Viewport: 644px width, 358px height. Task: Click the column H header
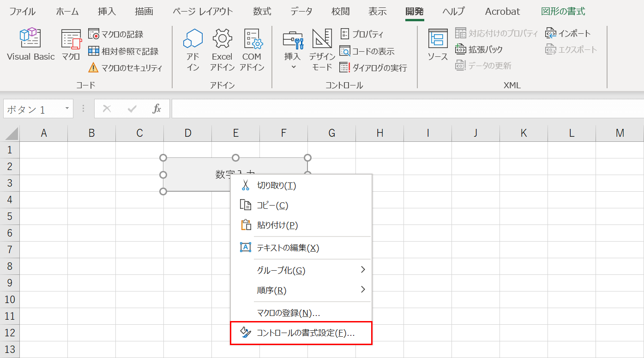click(x=379, y=133)
